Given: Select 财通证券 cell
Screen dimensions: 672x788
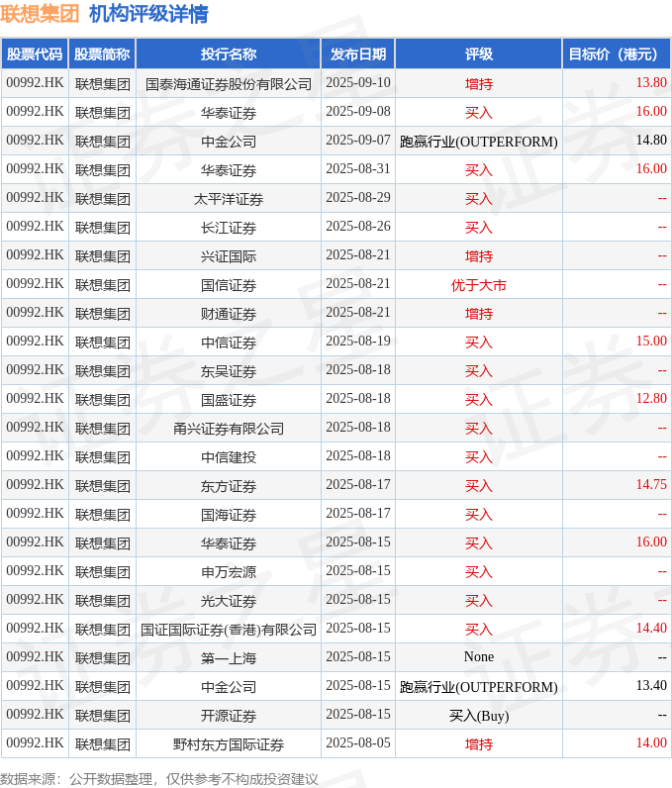Looking at the screenshot, I should tap(229, 314).
